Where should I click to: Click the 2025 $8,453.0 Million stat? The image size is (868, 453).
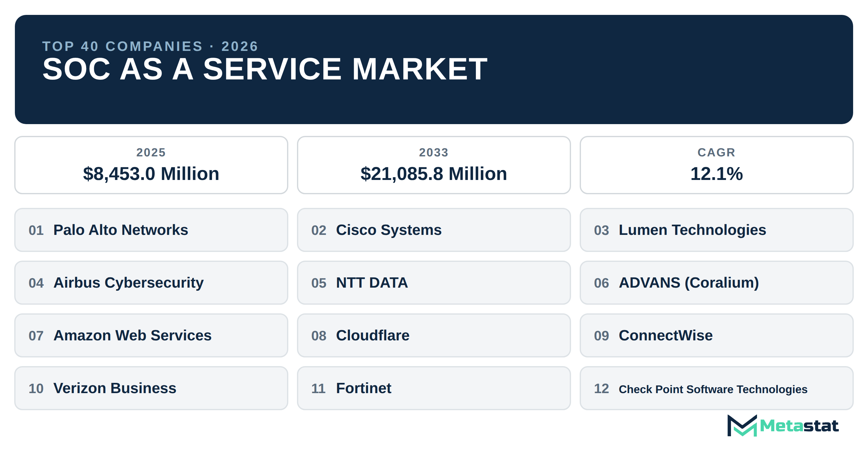[x=151, y=165]
